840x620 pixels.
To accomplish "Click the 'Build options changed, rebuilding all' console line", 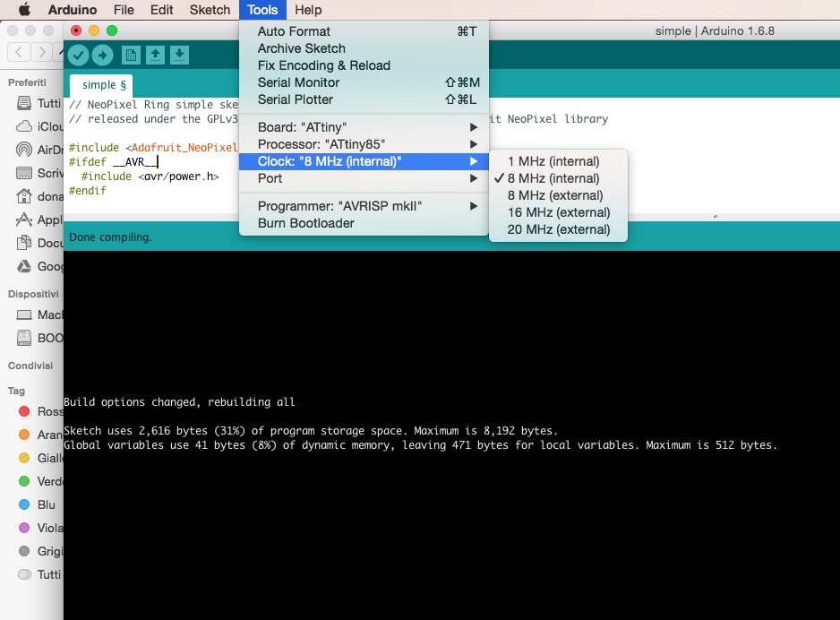I will pyautogui.click(x=179, y=402).
